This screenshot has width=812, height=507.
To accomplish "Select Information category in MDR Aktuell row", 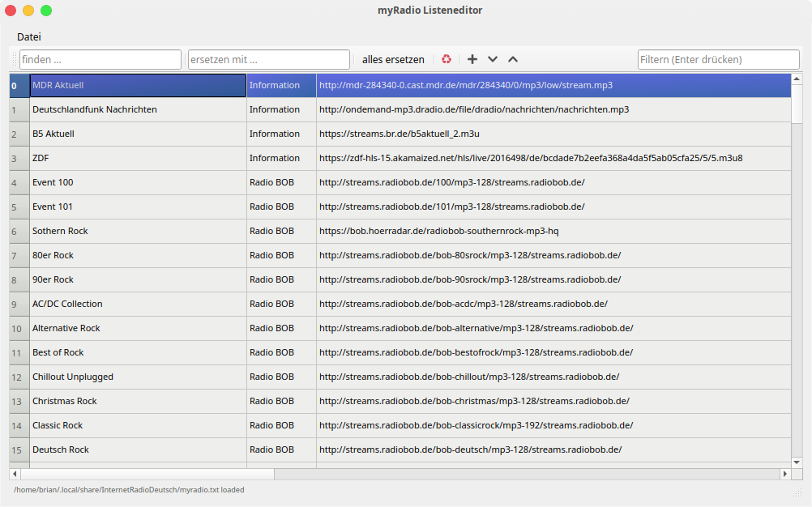I will (282, 85).
